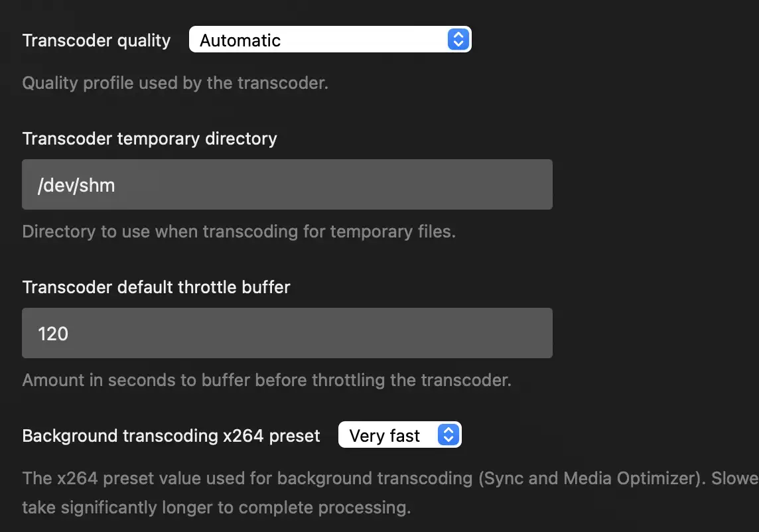Focus the Transcoder default throttle buffer field
The width and height of the screenshot is (759, 532).
pyautogui.click(x=287, y=333)
